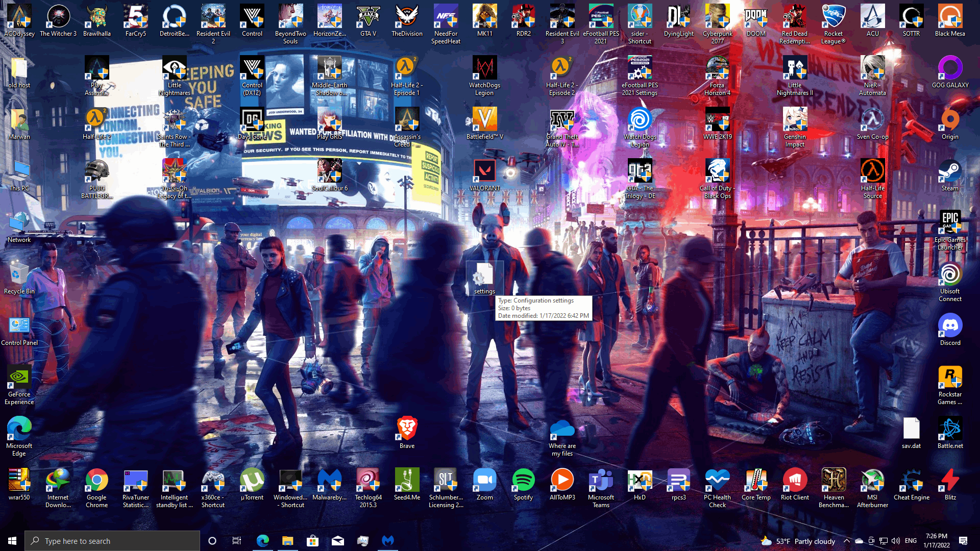Launch the Black Mesa shortcut
The width and height of the screenshot is (980, 551).
pos(950,21)
